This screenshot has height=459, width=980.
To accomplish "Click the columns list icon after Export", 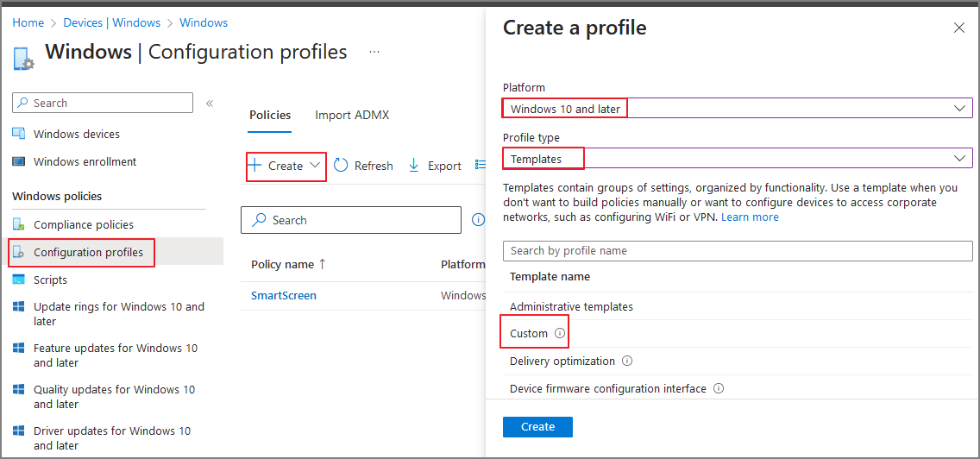I will click(480, 165).
